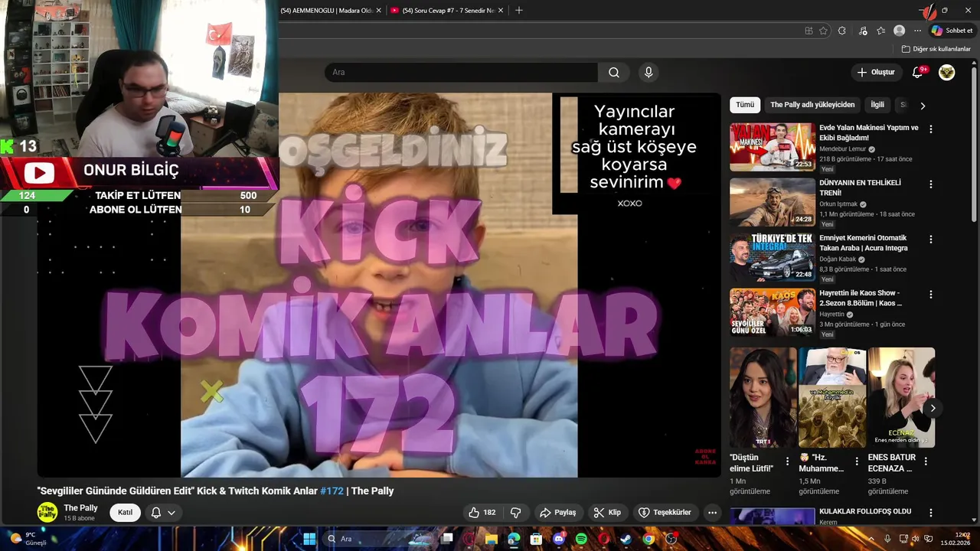
Task: Open more actions ellipsis under the video
Action: tap(712, 512)
